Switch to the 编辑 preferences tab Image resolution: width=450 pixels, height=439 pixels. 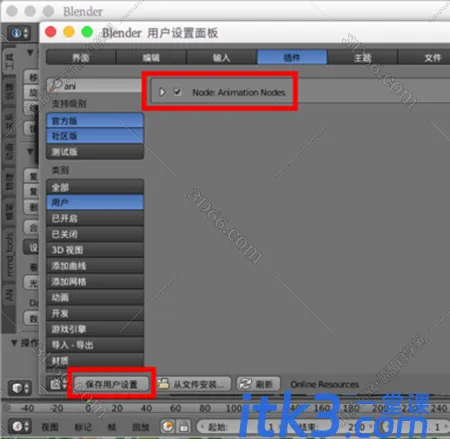(x=151, y=57)
